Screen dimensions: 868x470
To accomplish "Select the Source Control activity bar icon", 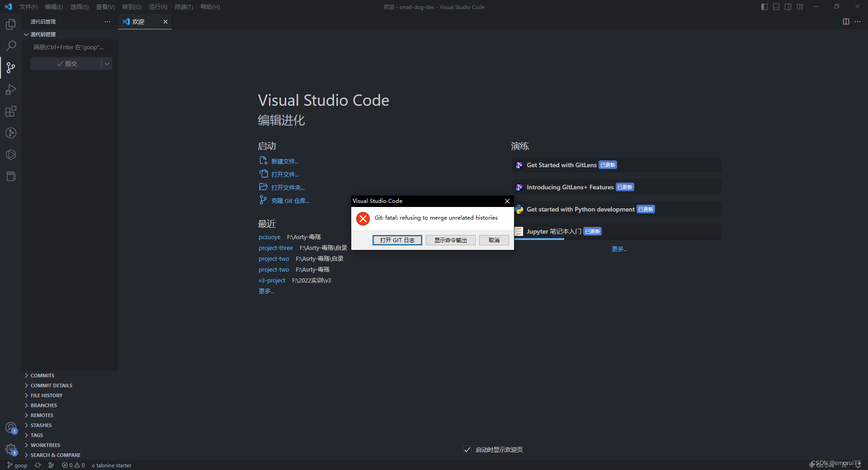I will coord(11,68).
